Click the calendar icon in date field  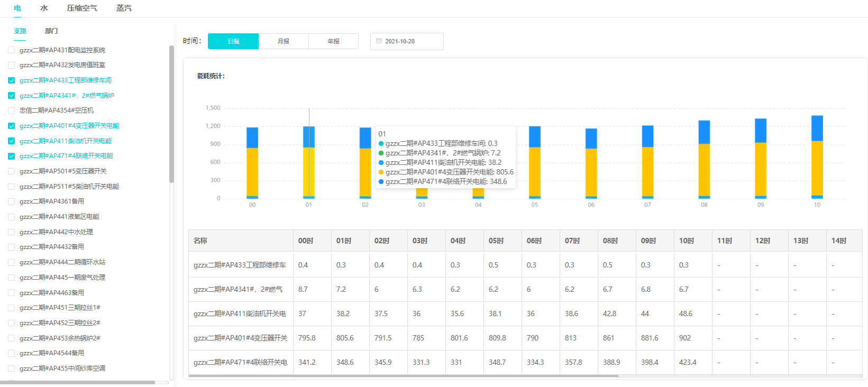[379, 41]
